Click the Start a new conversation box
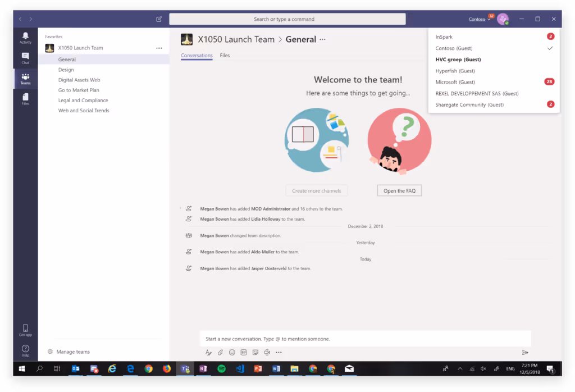The width and height of the screenshot is (575, 392). point(365,339)
